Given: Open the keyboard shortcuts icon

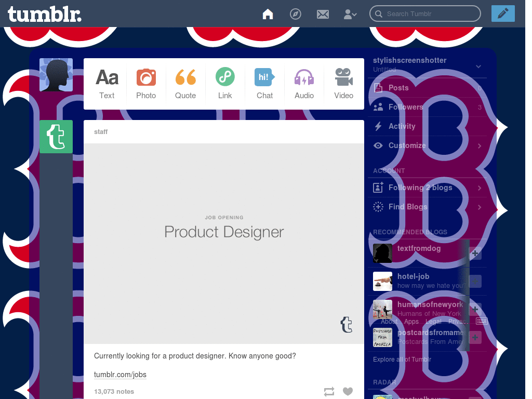Looking at the screenshot, I should pyautogui.click(x=482, y=321).
